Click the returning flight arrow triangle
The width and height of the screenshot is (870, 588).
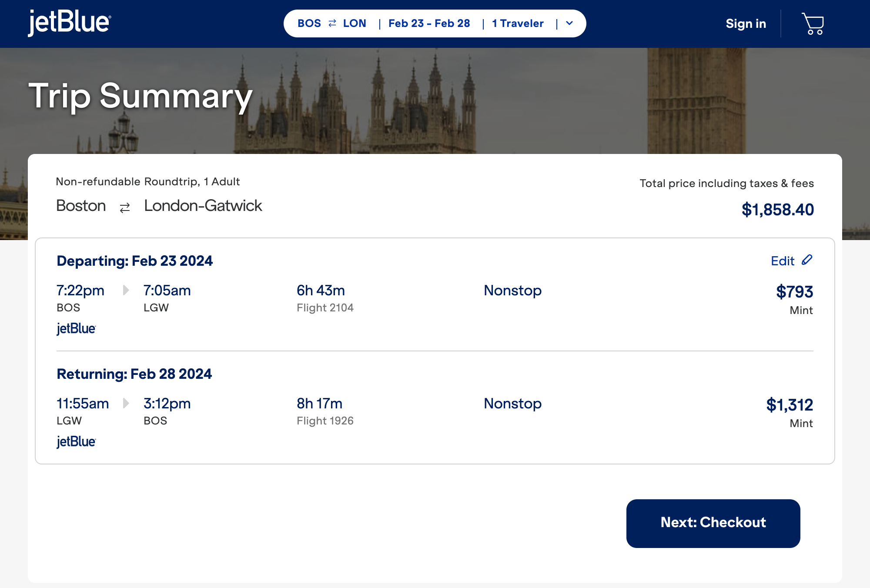tap(126, 403)
